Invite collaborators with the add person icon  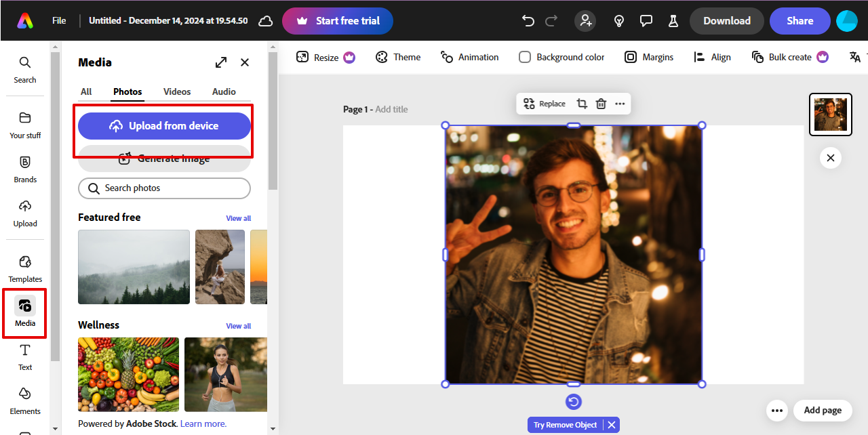point(585,21)
